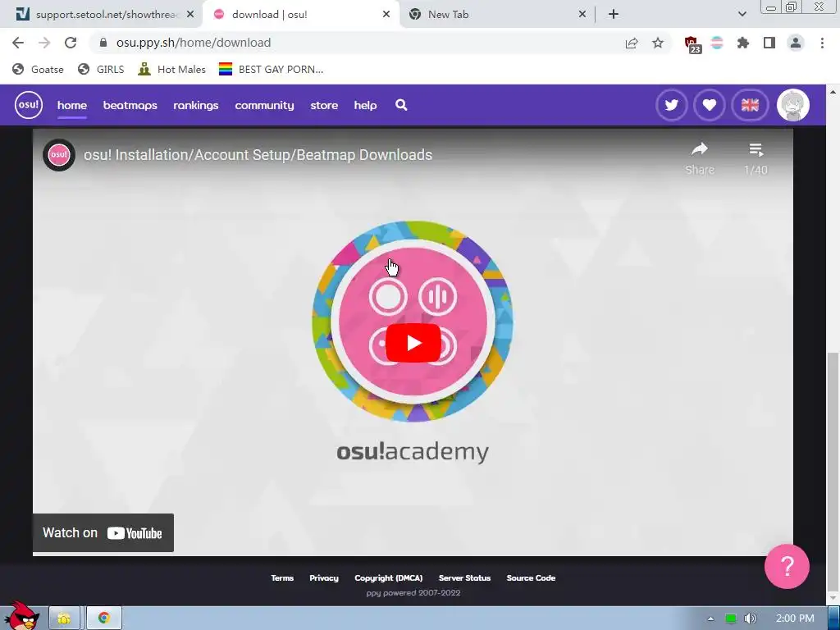The width and height of the screenshot is (840, 630).
Task: Open the uBlock extension with 23 badge
Action: pyautogui.click(x=692, y=44)
